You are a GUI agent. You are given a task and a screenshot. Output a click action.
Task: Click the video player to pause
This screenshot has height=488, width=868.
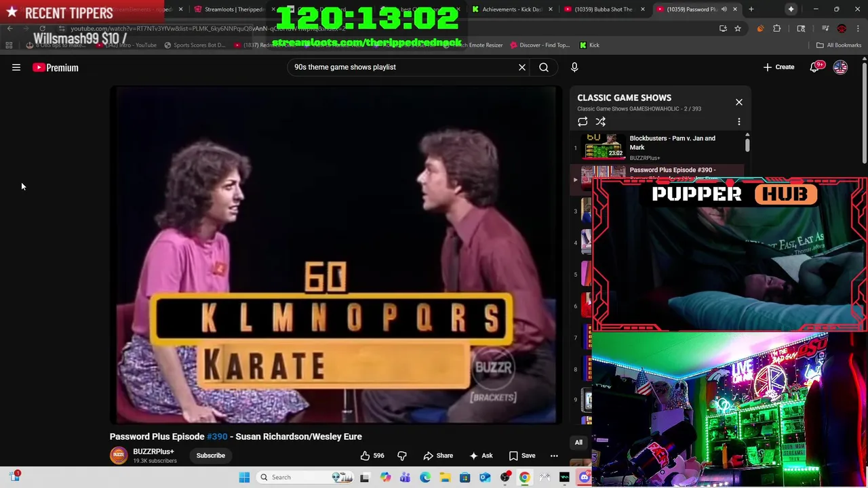coord(336,255)
